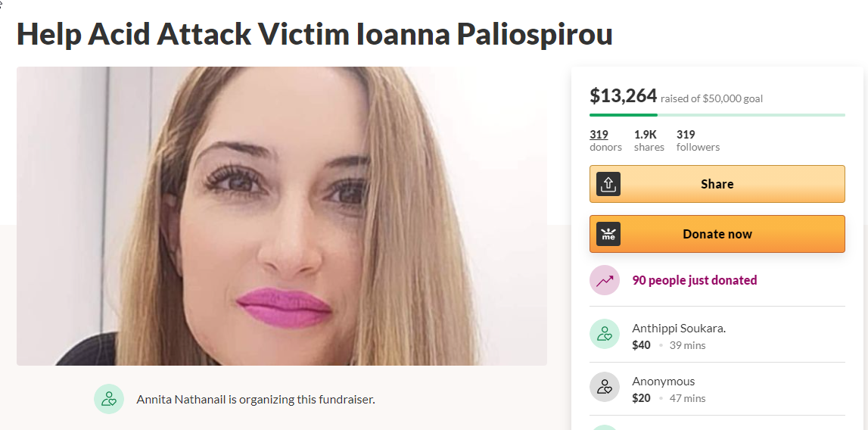Click '90 people just donated' text
The width and height of the screenshot is (868, 430).
coord(695,280)
